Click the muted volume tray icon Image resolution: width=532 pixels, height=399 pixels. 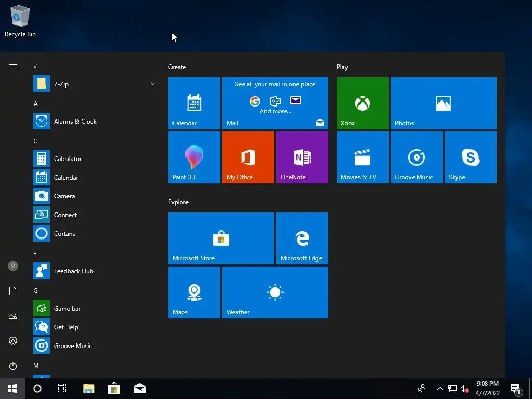click(x=464, y=389)
